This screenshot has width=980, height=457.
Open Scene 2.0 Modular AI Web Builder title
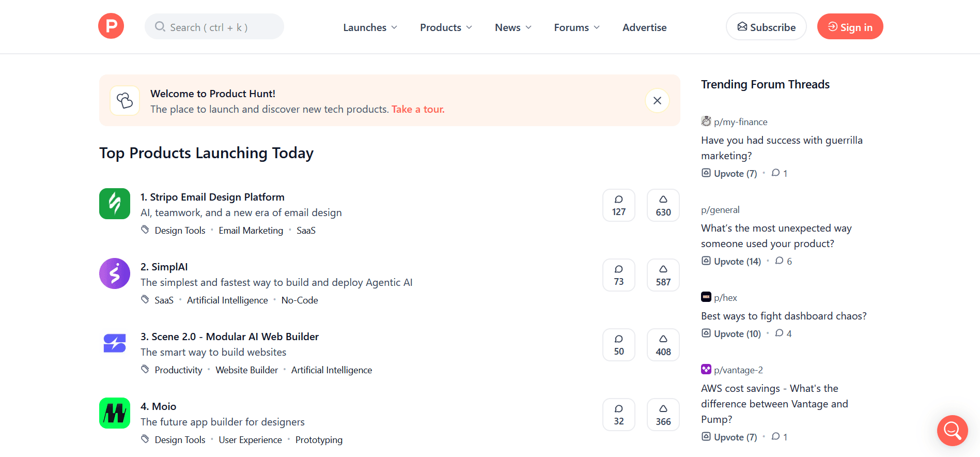(229, 337)
